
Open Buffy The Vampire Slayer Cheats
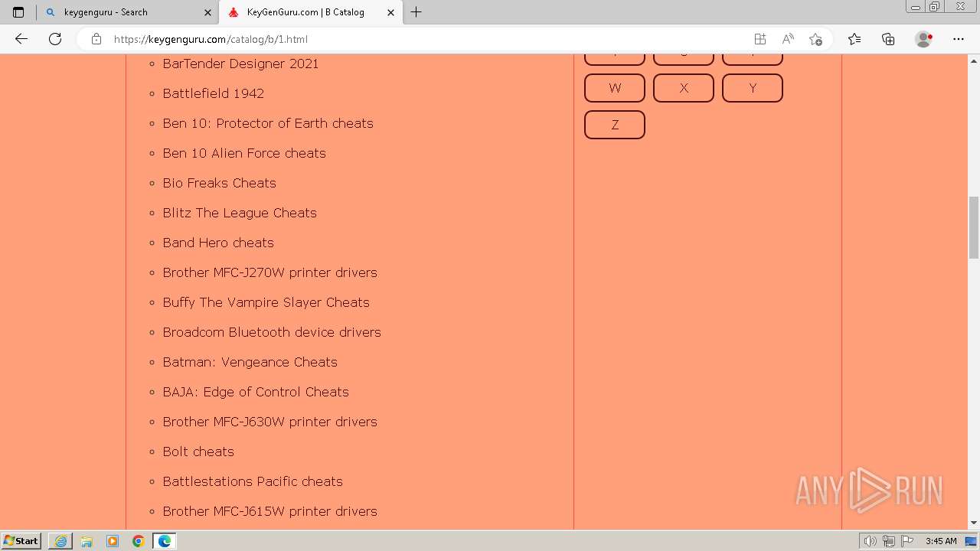tap(266, 302)
